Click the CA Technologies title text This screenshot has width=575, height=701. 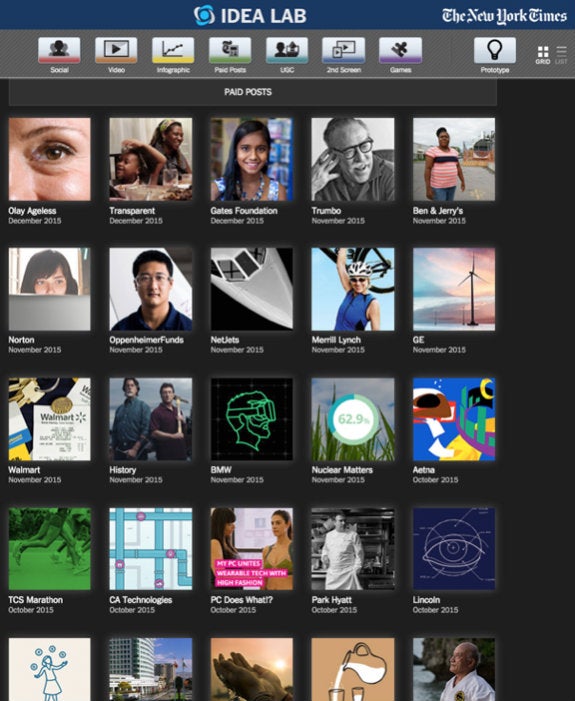[141, 600]
